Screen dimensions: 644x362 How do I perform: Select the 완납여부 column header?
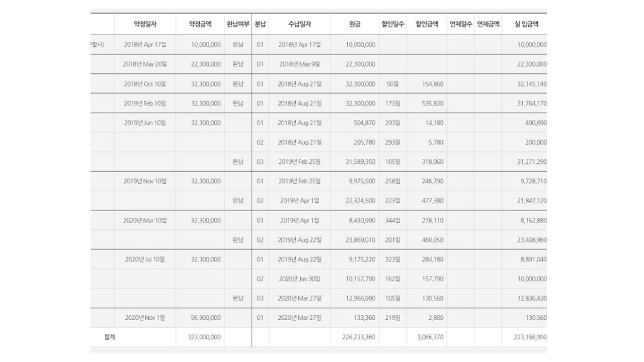(238, 24)
